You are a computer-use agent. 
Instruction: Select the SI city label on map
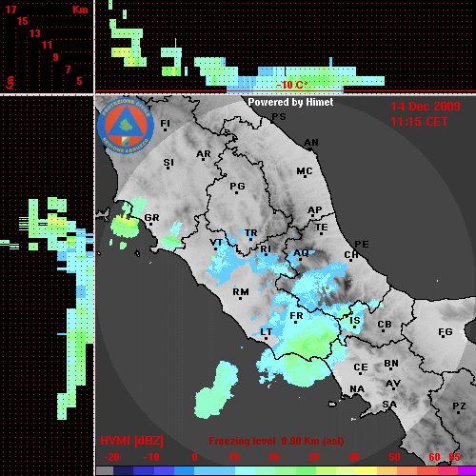pyautogui.click(x=169, y=163)
